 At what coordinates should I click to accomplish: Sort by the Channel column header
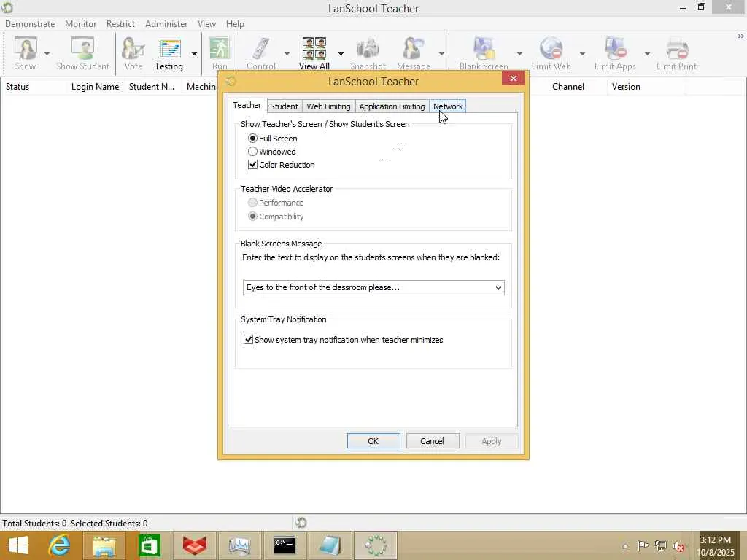pos(568,87)
